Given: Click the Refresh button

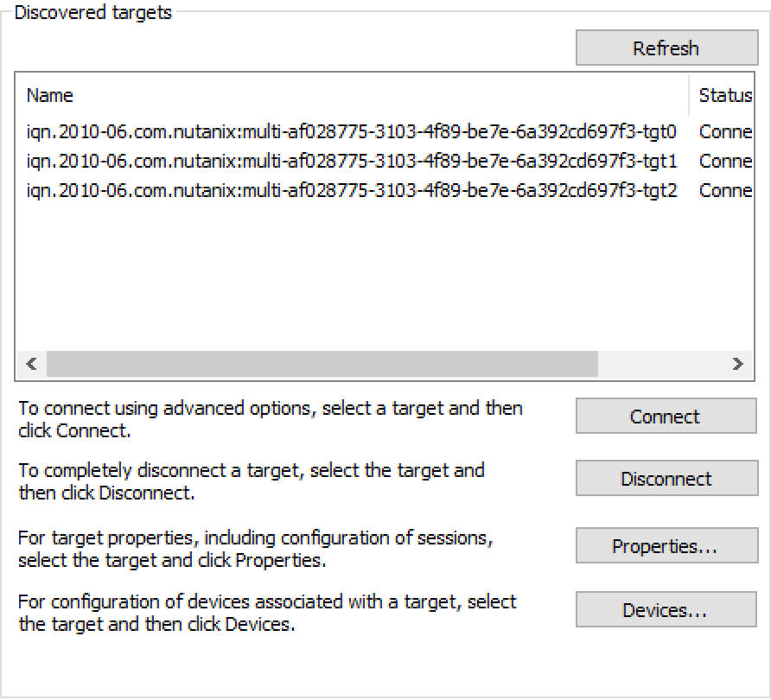Looking at the screenshot, I should tap(666, 48).
